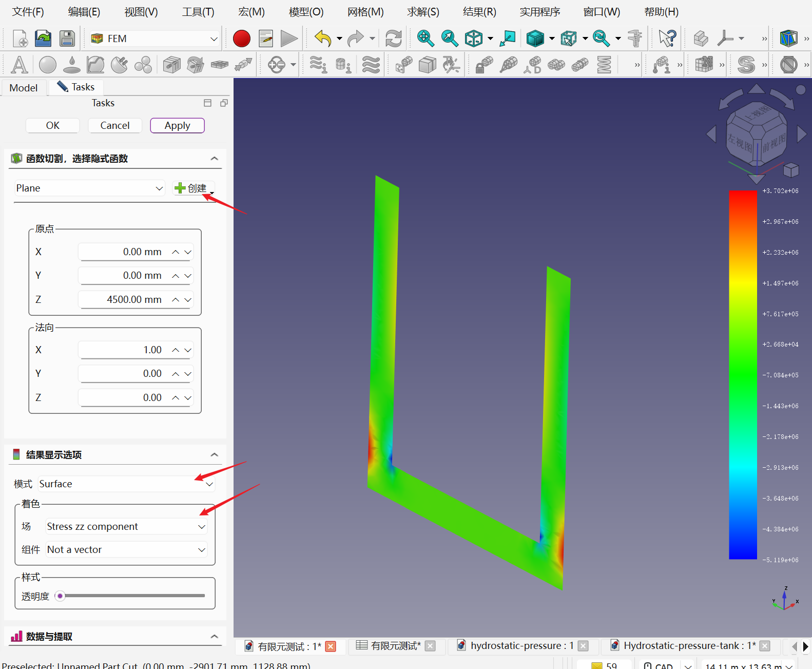
Task: Toggle floating of the Tasks panel
Action: [x=224, y=103]
